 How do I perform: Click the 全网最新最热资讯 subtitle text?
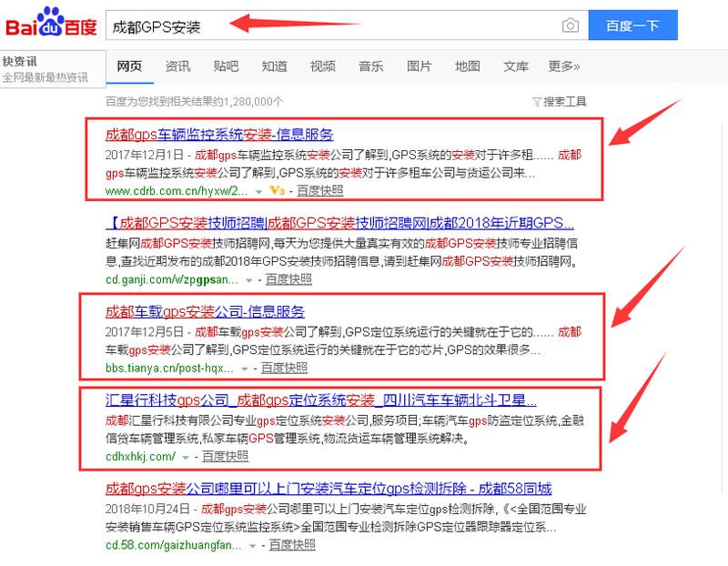(45, 77)
